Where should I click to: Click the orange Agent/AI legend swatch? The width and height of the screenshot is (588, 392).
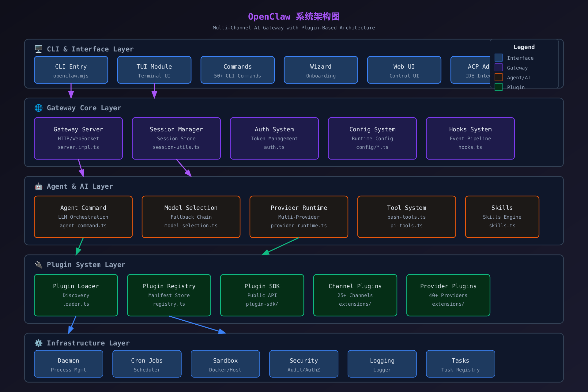[x=499, y=77]
